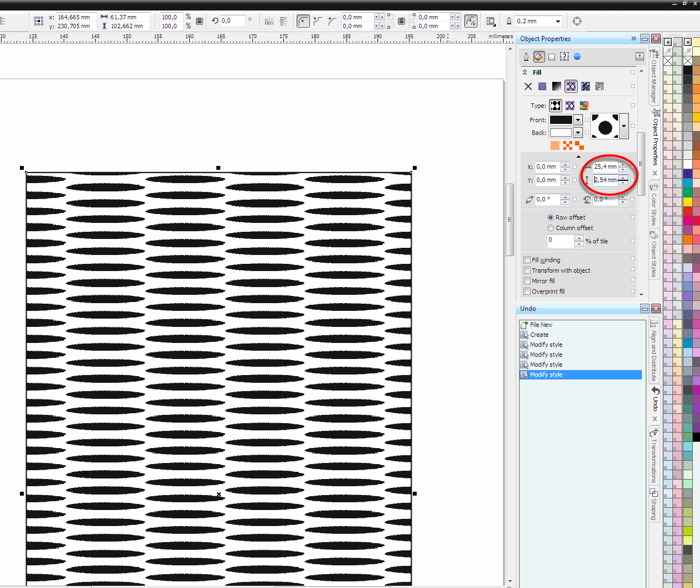Open the outline pen section of Object Properties
The image size is (700, 588).
526,56
